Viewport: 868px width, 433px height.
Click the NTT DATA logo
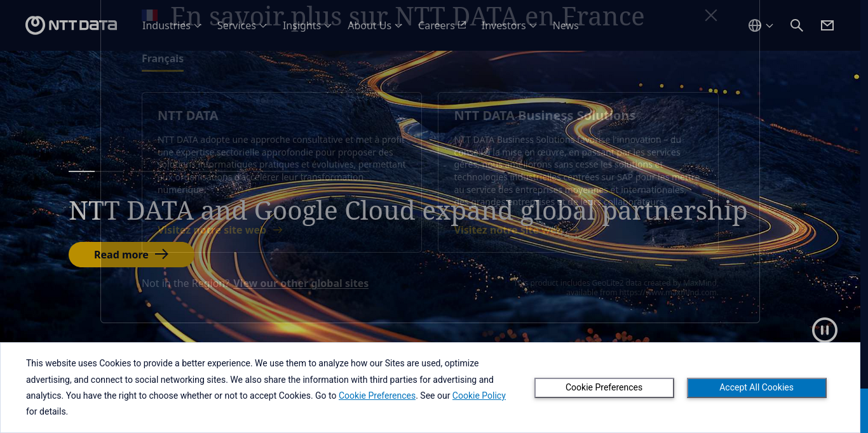point(71,25)
